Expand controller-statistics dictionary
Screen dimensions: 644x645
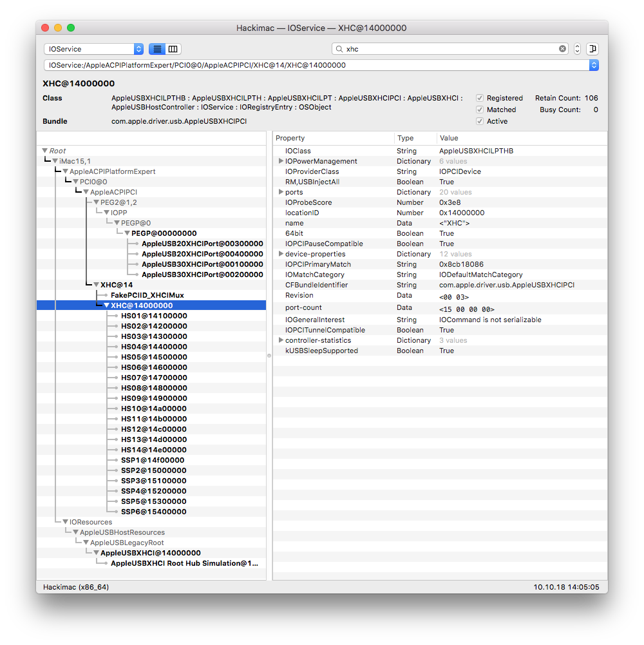281,340
